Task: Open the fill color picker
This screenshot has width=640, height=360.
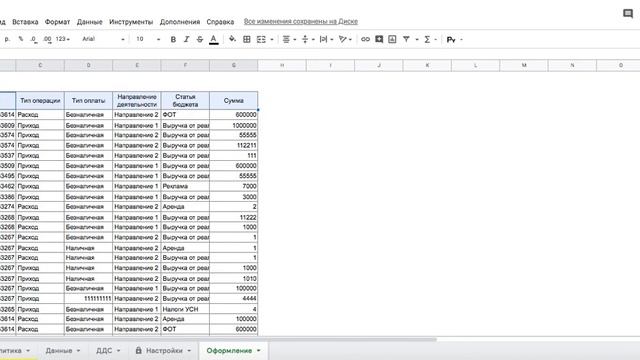Action: (232, 39)
